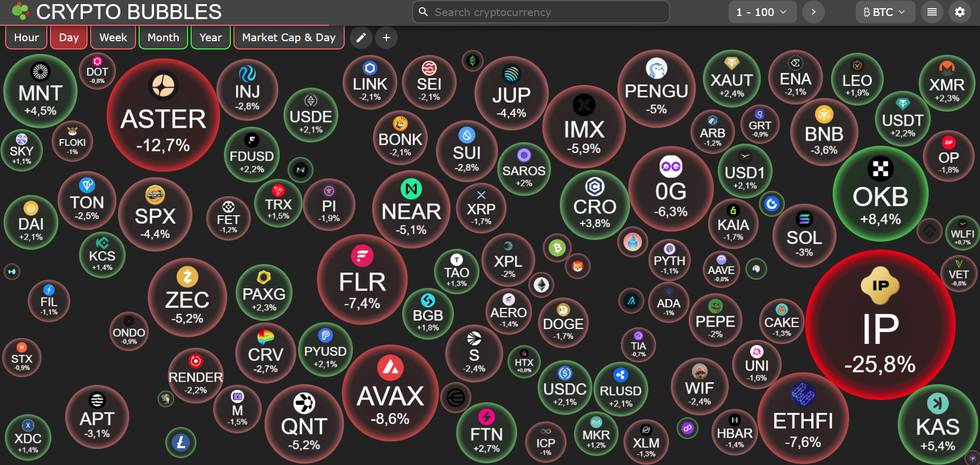Open the list view menu icon

[x=932, y=12]
